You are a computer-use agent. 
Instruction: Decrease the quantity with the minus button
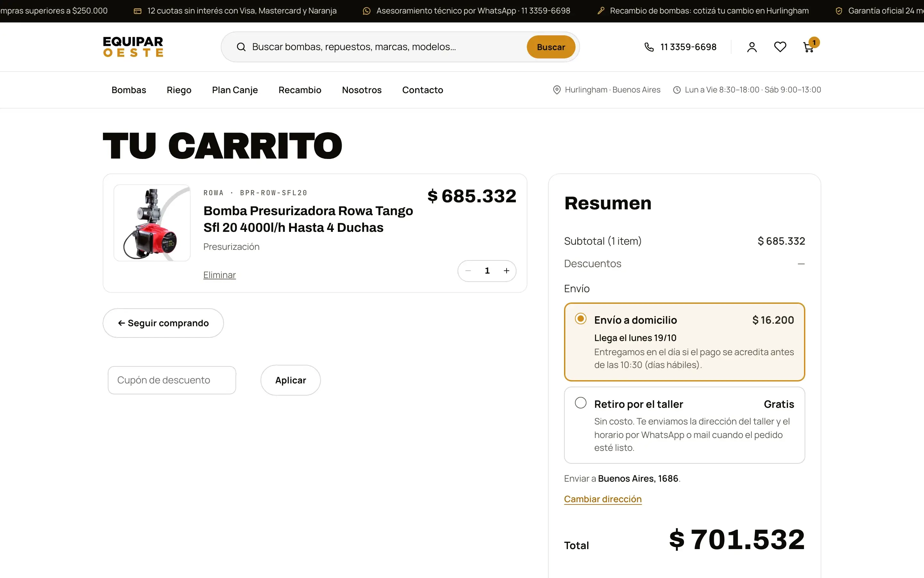(468, 271)
